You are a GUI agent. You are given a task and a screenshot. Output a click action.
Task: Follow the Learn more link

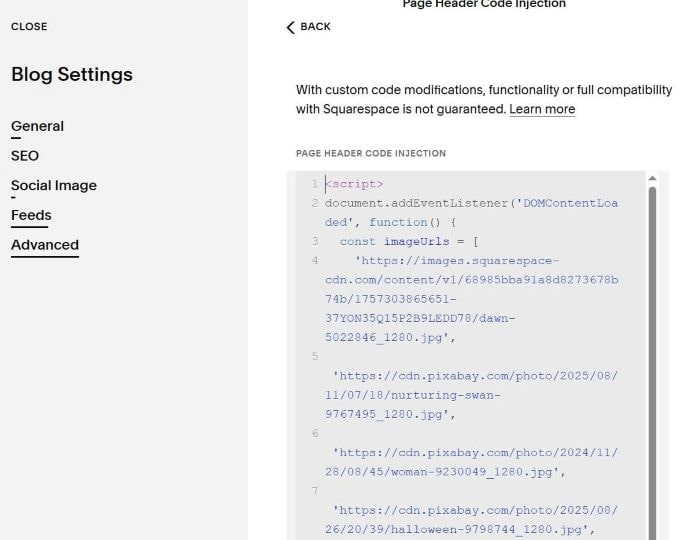[x=542, y=109]
